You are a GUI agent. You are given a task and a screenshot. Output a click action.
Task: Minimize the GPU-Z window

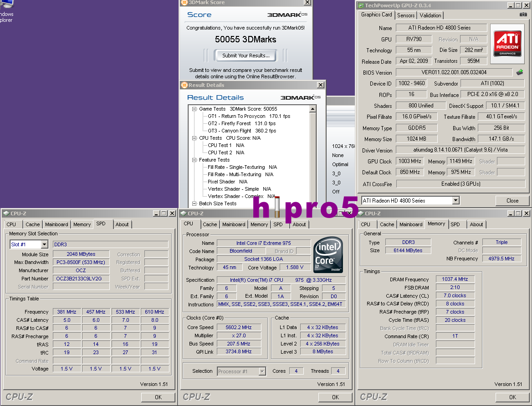click(511, 5)
